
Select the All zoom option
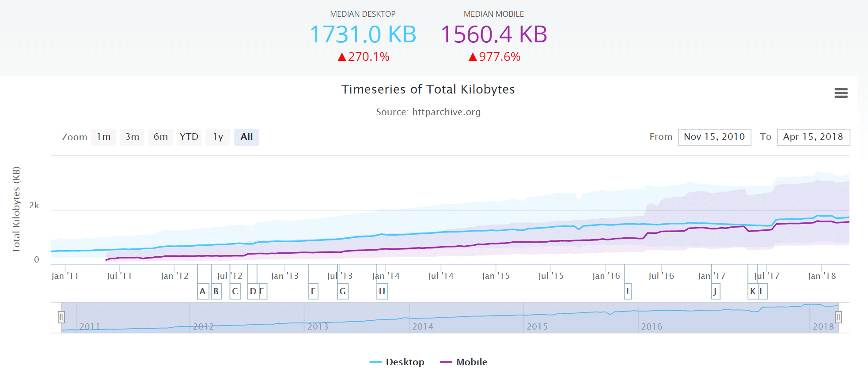246,137
